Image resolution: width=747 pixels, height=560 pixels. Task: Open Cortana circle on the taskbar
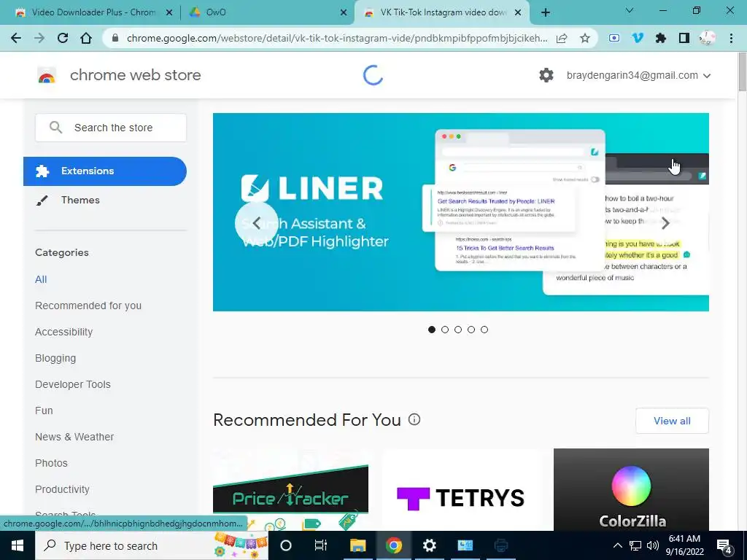[x=286, y=545]
